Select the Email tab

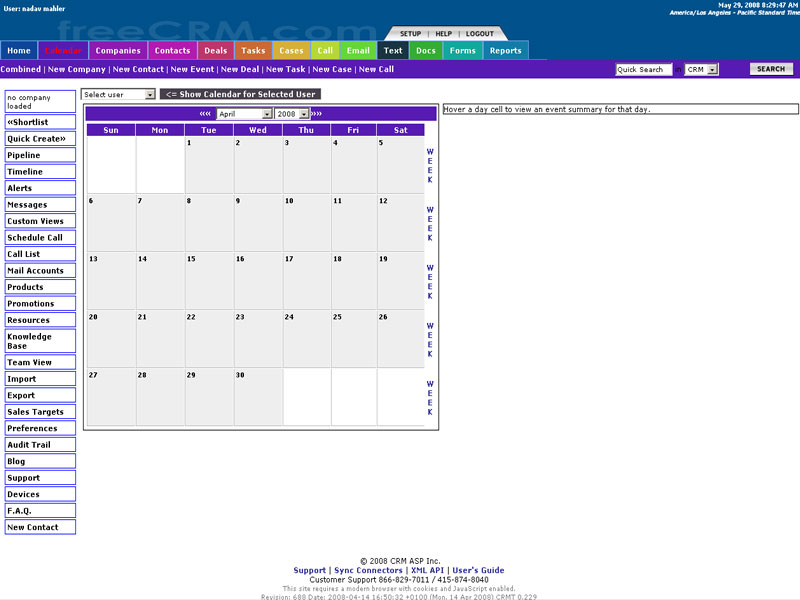point(358,50)
